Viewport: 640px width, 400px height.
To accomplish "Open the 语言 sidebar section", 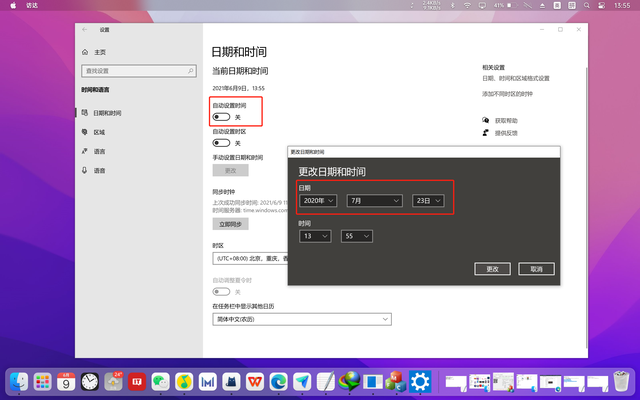I will tap(99, 151).
